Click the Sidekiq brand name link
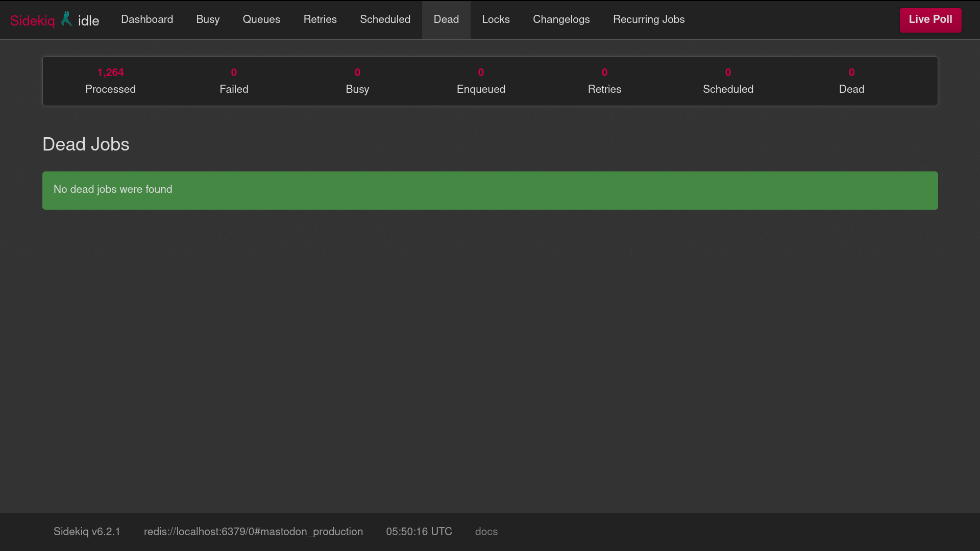Screen dimensions: 980x551 (32, 20)
